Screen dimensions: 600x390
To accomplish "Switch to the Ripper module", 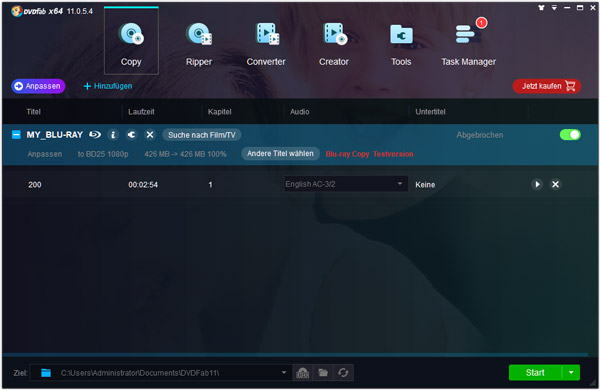I will pyautogui.click(x=199, y=44).
